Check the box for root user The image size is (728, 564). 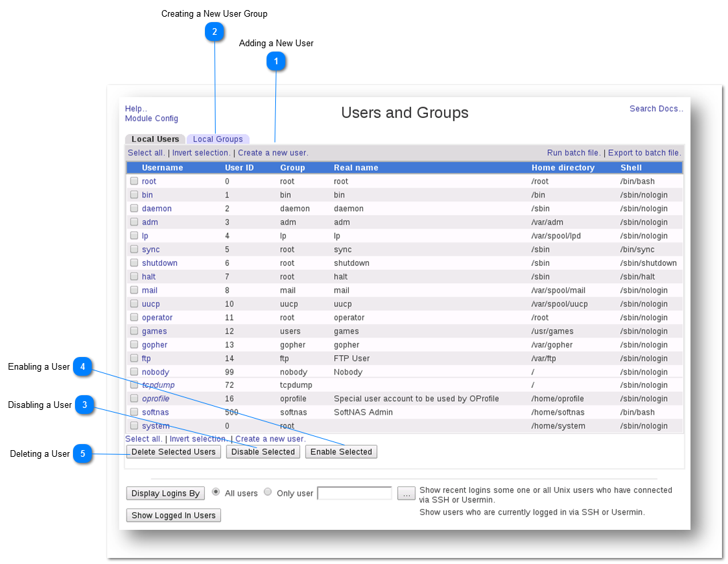[134, 181]
